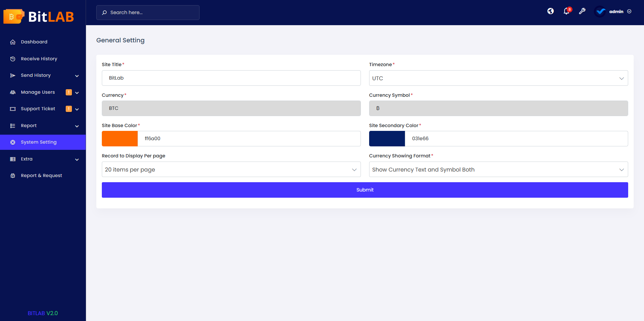This screenshot has width=644, height=321.
Task: Submit the General Setting form
Action: [x=365, y=190]
